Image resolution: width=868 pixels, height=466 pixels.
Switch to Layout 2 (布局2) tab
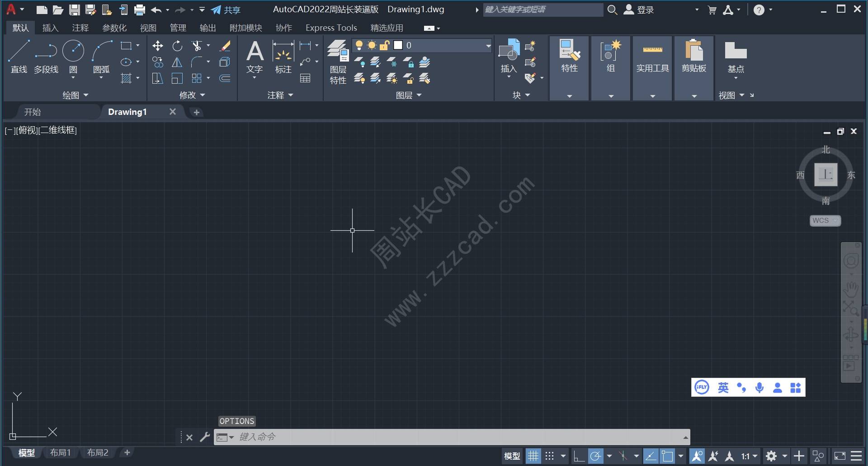pyautogui.click(x=98, y=452)
